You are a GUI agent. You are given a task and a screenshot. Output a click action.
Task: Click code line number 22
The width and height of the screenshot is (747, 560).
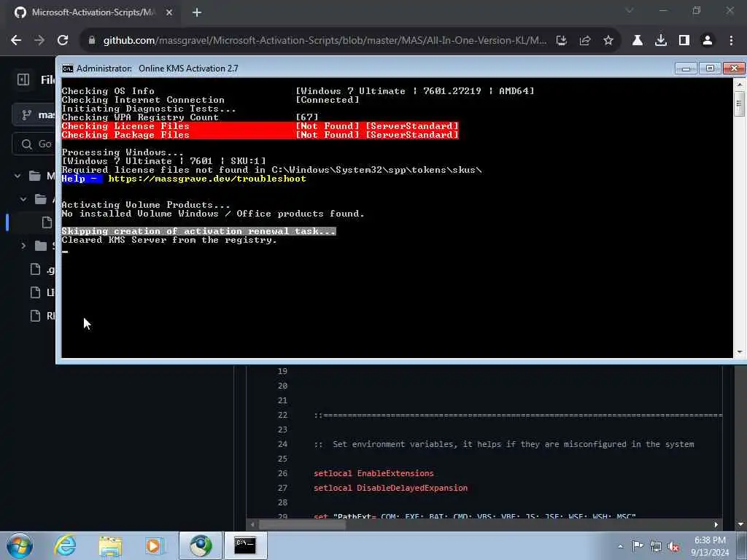[x=282, y=415]
